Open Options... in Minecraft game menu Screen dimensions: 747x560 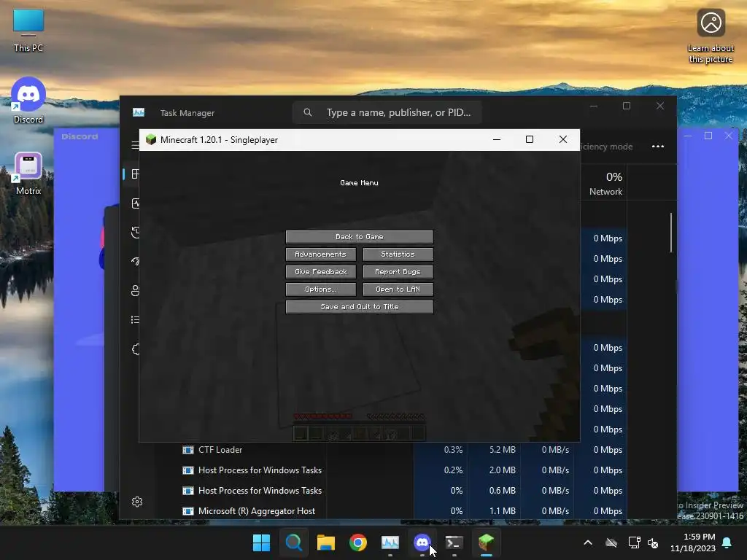pyautogui.click(x=321, y=289)
